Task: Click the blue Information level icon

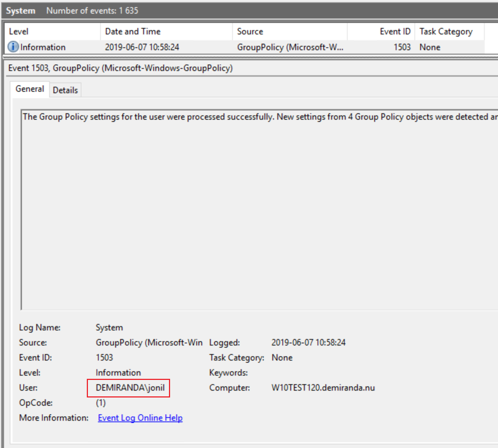Action: tap(13, 47)
